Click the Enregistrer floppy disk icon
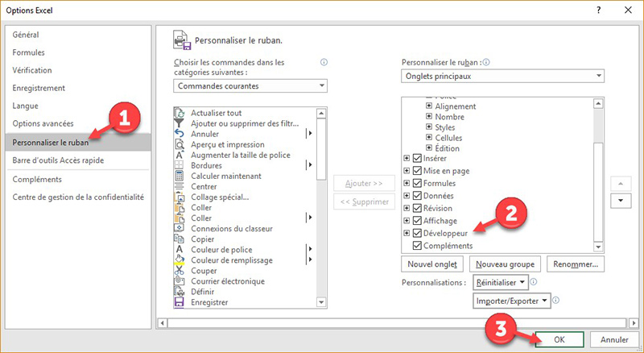This screenshot has width=644, height=353. [180, 302]
